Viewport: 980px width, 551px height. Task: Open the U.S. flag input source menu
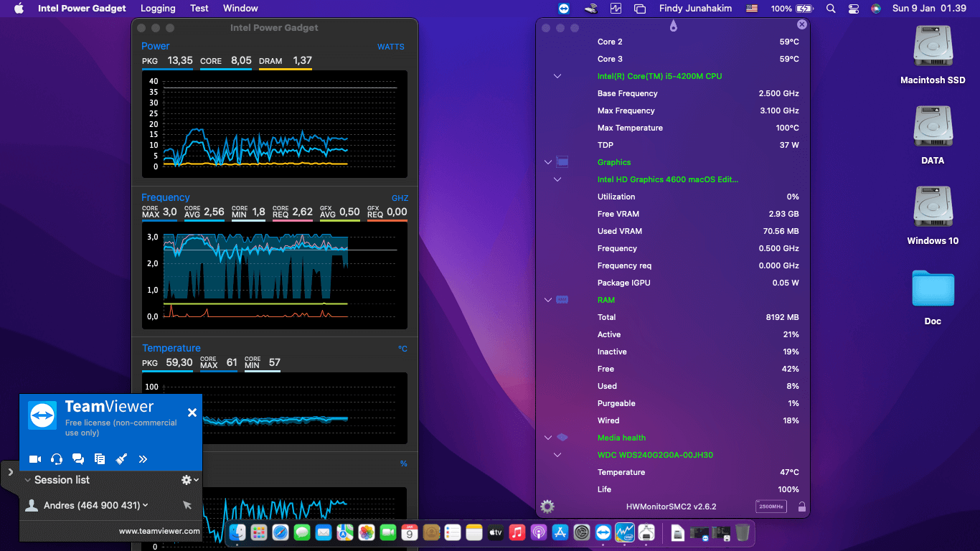pos(752,9)
